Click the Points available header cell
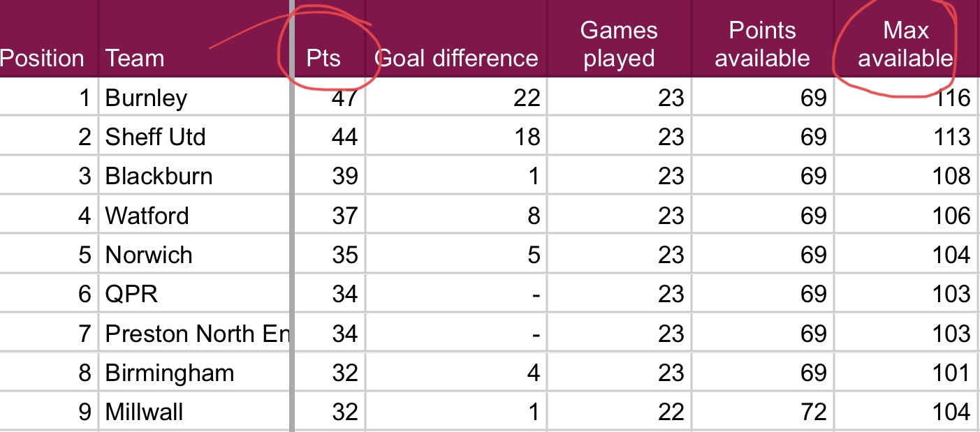Viewport: 980px width, 432px height. [762, 44]
